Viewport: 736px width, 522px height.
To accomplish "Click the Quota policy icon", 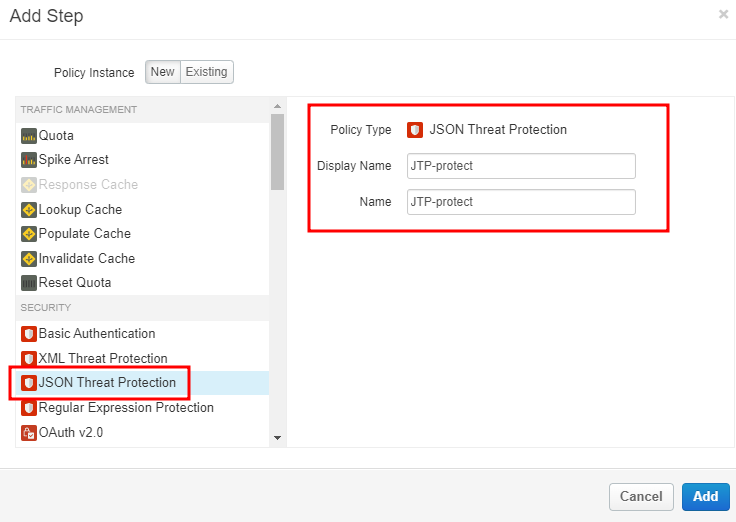I will coord(29,136).
